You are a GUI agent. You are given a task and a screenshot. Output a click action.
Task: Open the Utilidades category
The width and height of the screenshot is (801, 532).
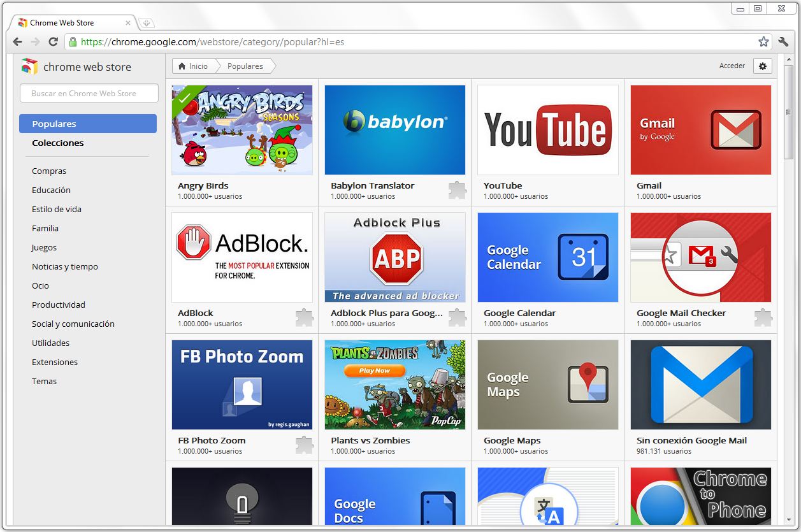tap(51, 343)
